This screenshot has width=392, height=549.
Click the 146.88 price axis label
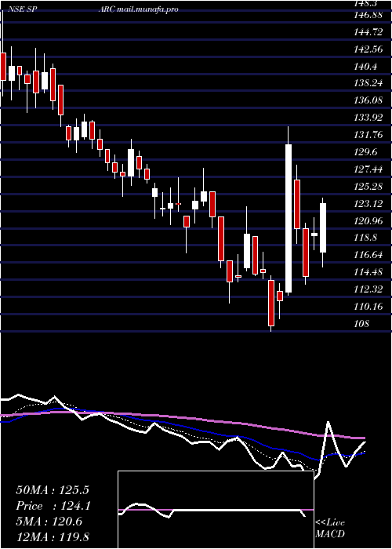click(368, 16)
